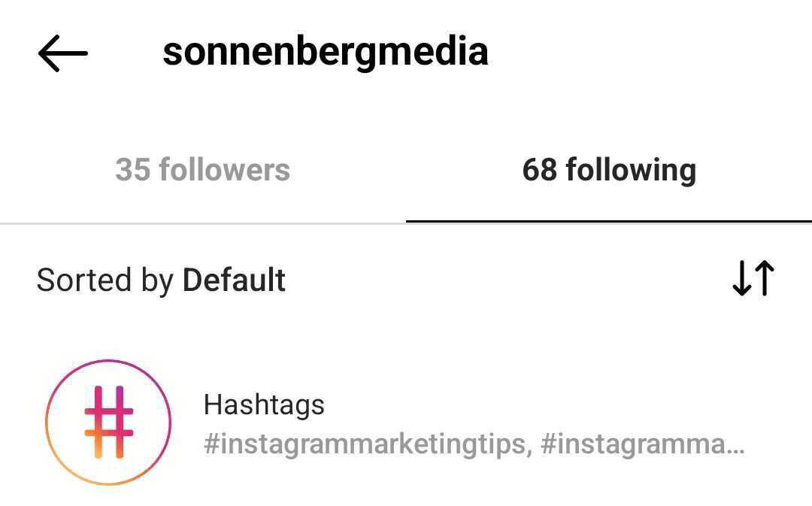Tap the gradient hashtag circle icon
The height and width of the screenshot is (506, 812).
tap(108, 422)
